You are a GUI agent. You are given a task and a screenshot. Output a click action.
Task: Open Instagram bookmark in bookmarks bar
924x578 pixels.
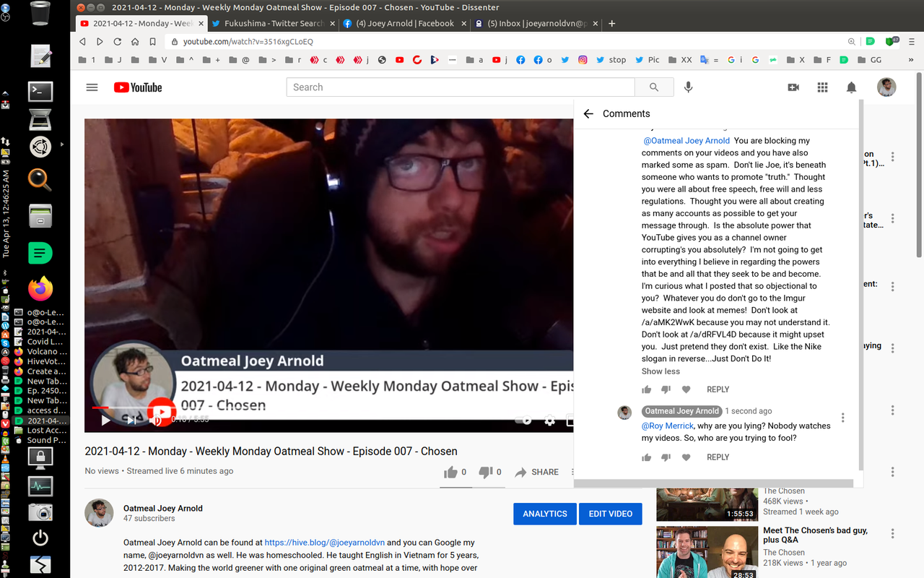click(x=583, y=60)
